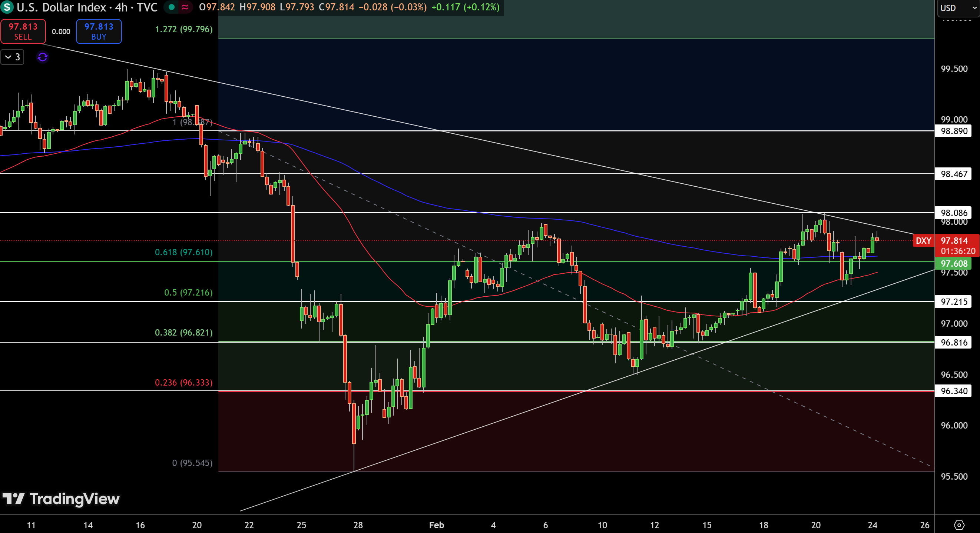980x533 pixels.
Task: Click the green 97.608 price label
Action: [x=954, y=263]
